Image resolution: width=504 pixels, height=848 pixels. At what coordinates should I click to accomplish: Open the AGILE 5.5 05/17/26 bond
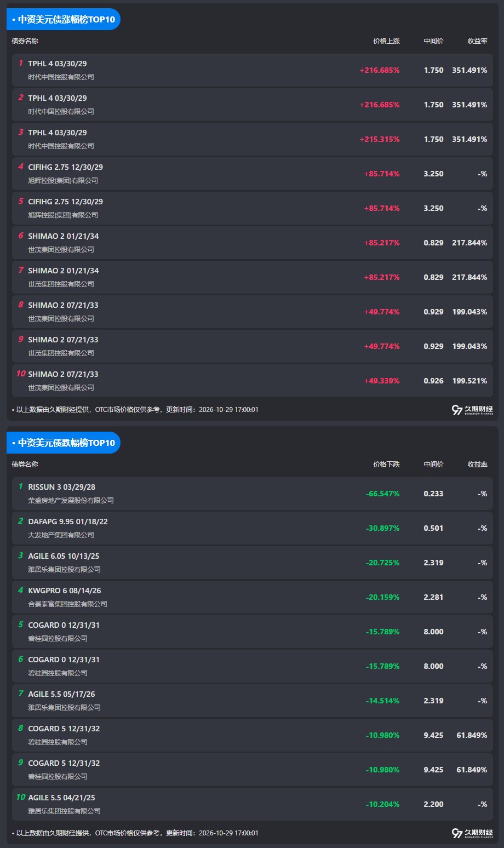[x=253, y=701]
